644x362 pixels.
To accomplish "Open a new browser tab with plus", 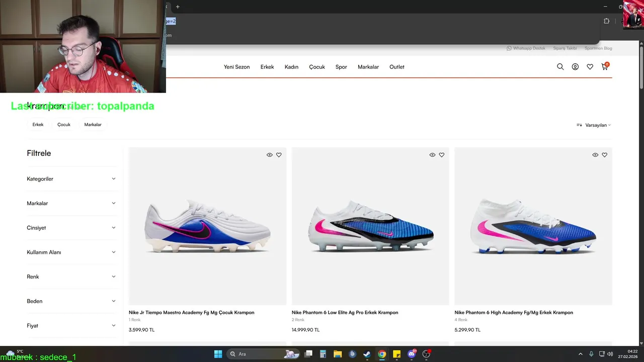I will 178,7.
